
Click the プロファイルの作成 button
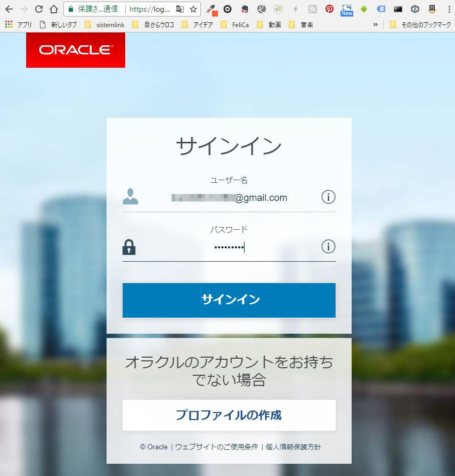tap(229, 415)
